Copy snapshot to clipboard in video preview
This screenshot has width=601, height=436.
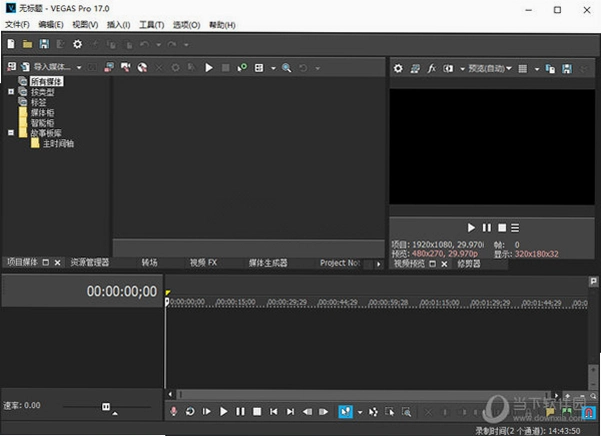coord(550,69)
